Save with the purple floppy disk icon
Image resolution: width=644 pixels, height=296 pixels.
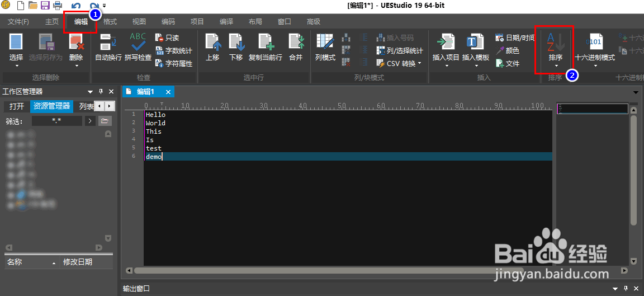point(45,6)
